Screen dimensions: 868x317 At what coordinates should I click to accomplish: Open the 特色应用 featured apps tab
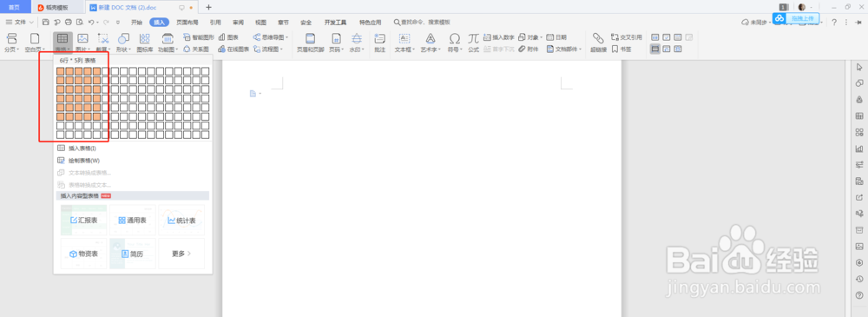[x=371, y=23]
